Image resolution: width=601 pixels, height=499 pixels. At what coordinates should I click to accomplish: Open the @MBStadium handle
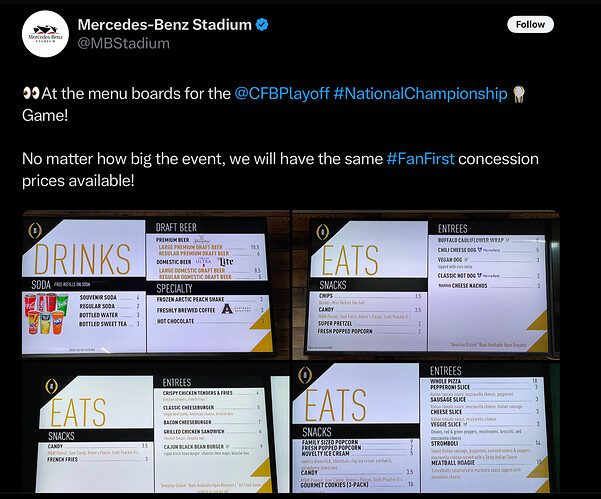[123, 43]
